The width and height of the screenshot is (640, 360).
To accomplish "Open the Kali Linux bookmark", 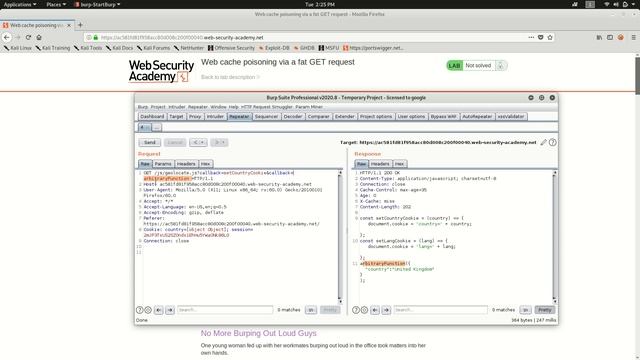I will tap(18, 48).
